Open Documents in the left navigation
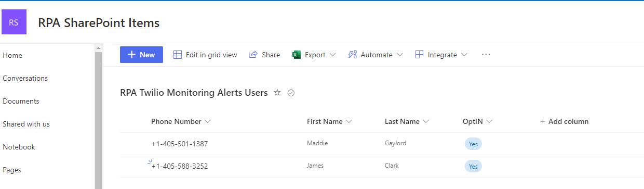The height and width of the screenshot is (189, 644). (x=21, y=101)
